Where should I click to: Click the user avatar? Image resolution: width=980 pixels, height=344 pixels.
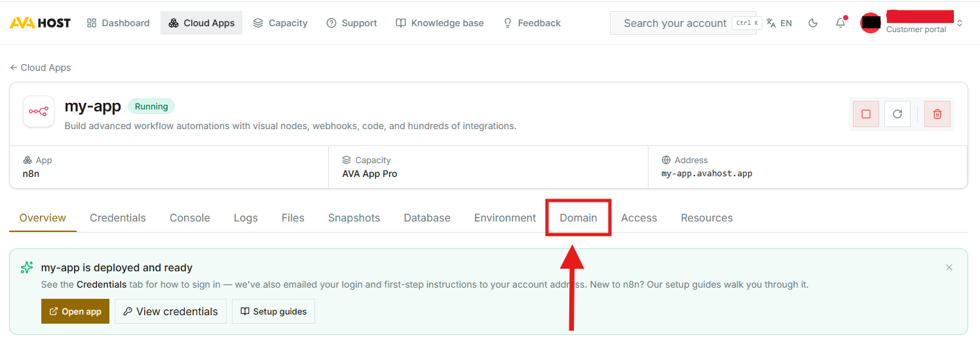point(871,23)
